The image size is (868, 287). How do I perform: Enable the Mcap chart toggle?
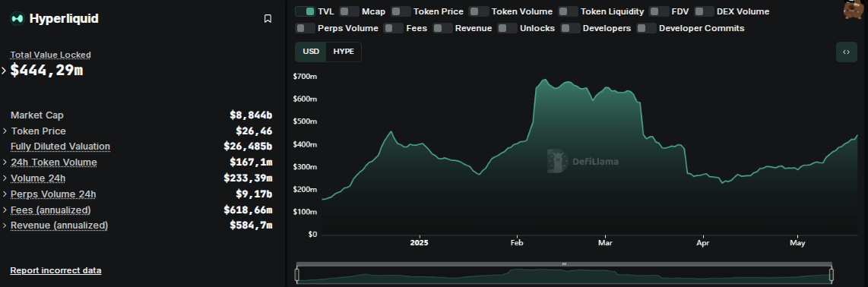349,11
